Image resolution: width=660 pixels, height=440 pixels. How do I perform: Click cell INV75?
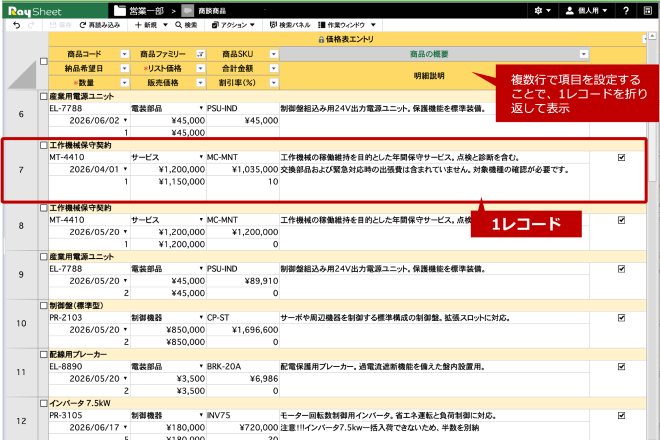(243, 415)
